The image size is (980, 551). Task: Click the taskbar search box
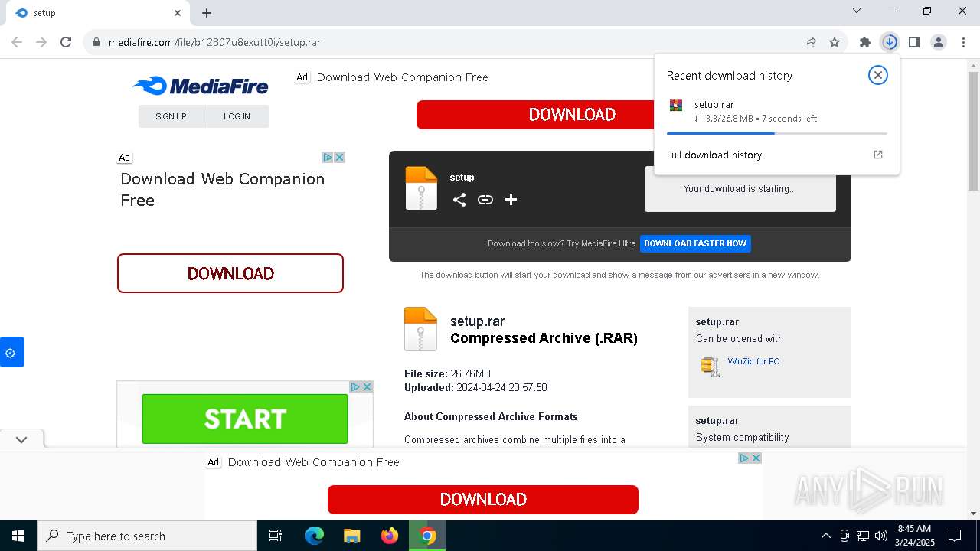click(x=147, y=536)
